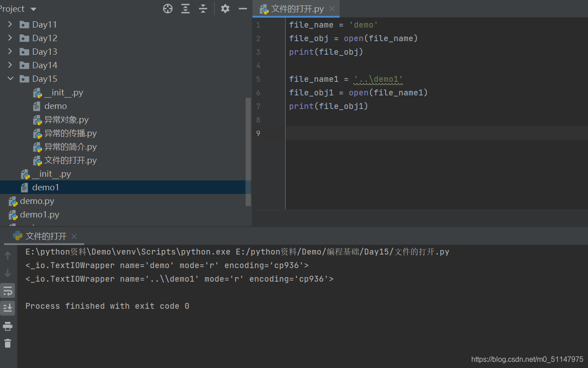This screenshot has width=588, height=368.
Task: Click line number 1 in gutter
Action: tap(258, 25)
